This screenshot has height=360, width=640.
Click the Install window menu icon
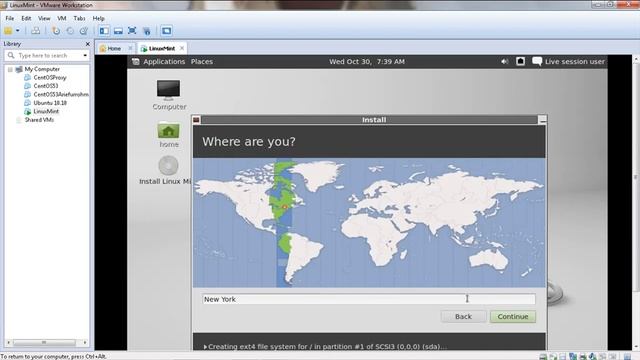click(196, 120)
